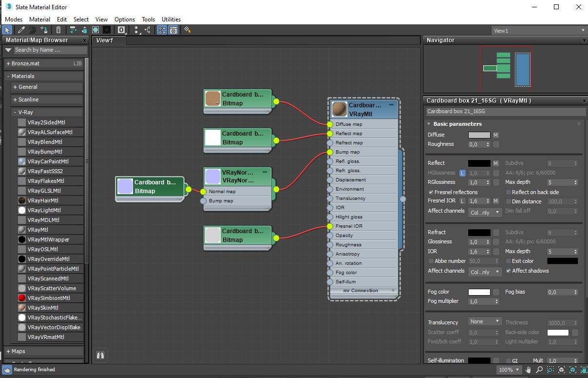
Task: Click the Show Background in Preview icon
Action: [x=107, y=30]
